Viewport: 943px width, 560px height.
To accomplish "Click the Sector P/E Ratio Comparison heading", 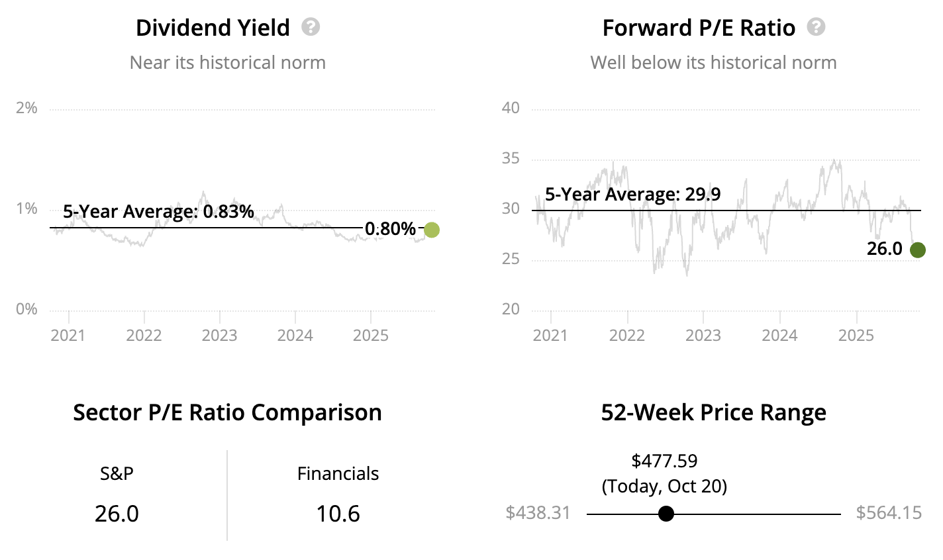I will tap(227, 412).
